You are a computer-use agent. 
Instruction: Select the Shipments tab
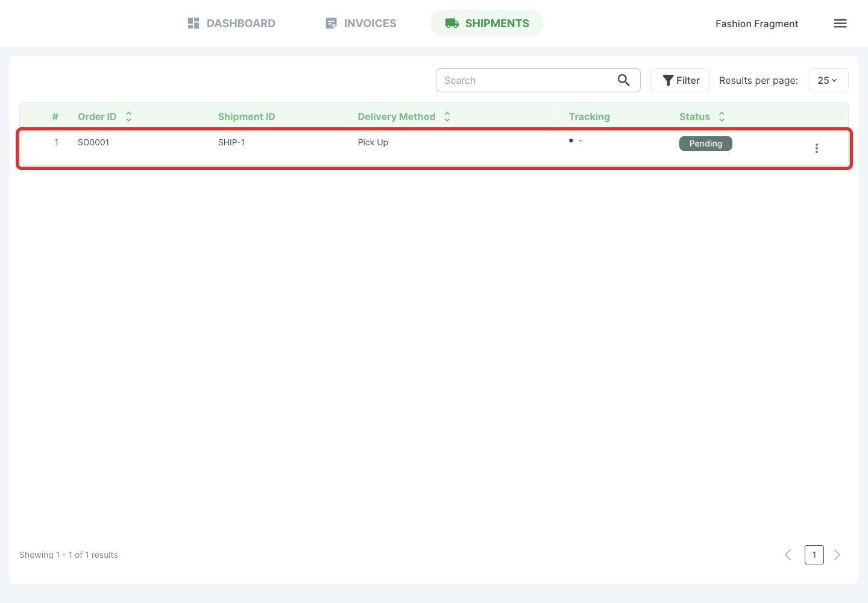click(x=487, y=24)
